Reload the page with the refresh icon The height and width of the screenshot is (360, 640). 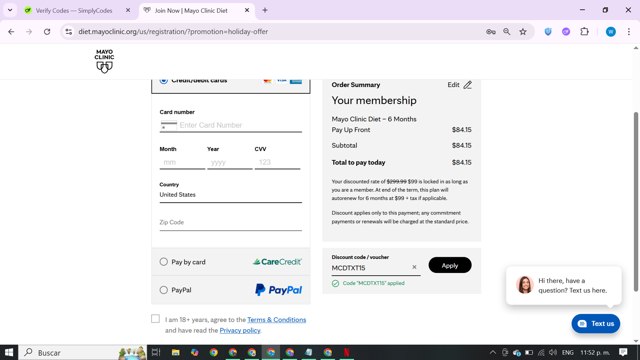point(47,31)
